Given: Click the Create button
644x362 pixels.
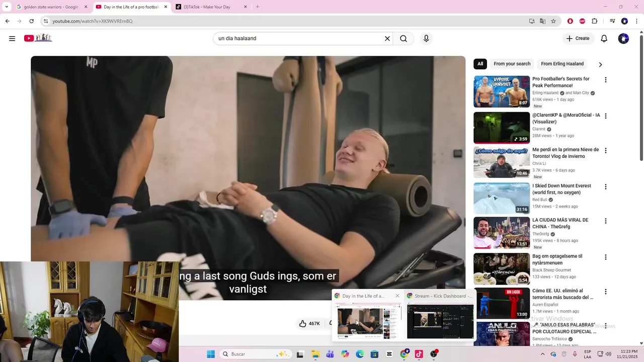Looking at the screenshot, I should [578, 39].
